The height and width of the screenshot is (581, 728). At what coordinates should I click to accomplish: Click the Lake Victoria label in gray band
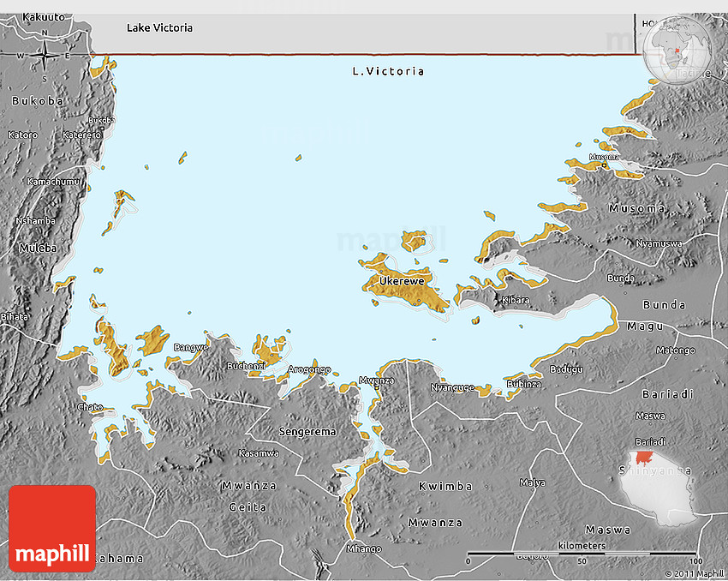(x=159, y=27)
